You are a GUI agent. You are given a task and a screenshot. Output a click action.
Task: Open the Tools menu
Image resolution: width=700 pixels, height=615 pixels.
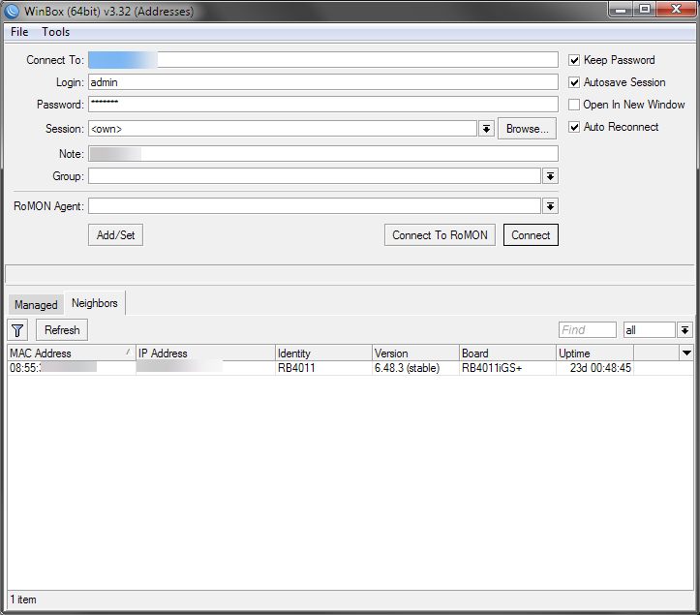coord(56,32)
